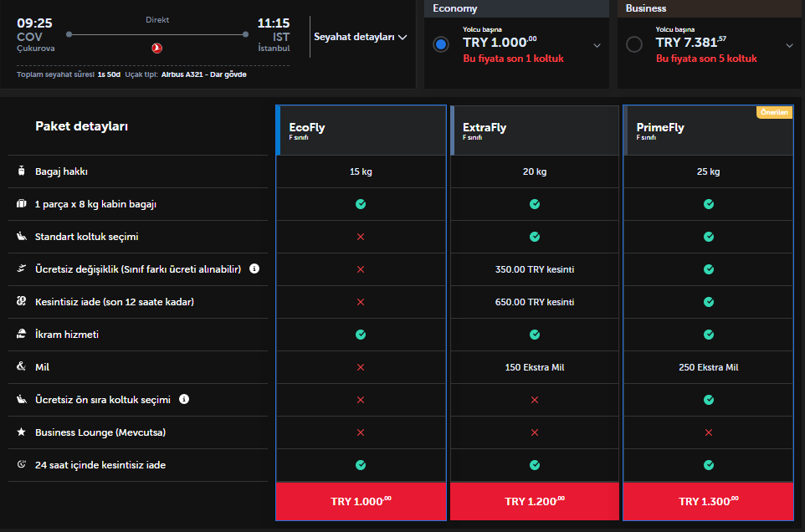Choose PrimeFly for TRY 1.300

709,501
